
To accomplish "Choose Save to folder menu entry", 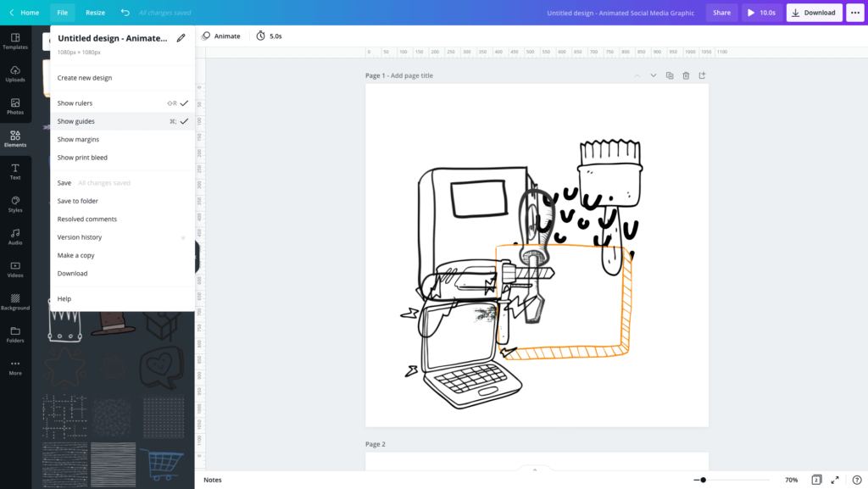I will coord(78,201).
